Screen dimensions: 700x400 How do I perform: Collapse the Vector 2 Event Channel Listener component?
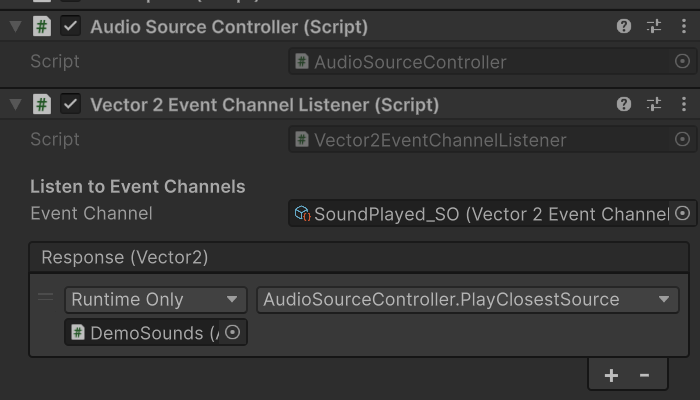click(x=14, y=104)
